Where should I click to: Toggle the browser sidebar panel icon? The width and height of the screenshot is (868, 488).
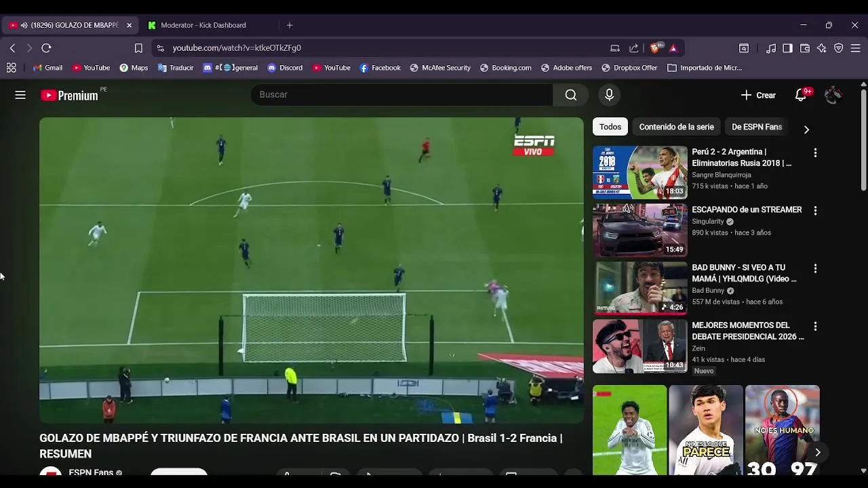787,48
